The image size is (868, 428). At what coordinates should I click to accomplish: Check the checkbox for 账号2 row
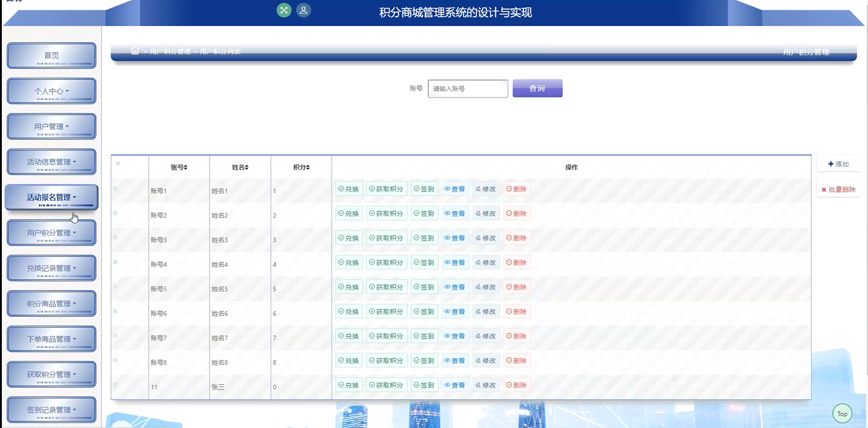click(x=115, y=213)
